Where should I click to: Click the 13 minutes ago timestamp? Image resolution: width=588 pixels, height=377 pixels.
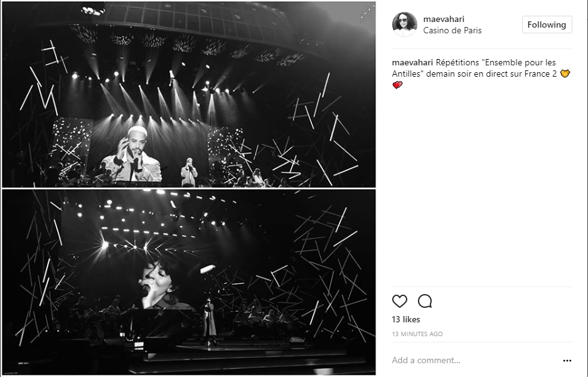tap(417, 334)
